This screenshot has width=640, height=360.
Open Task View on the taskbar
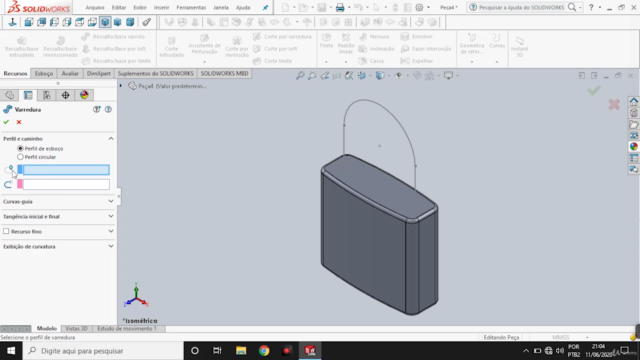(x=217, y=351)
